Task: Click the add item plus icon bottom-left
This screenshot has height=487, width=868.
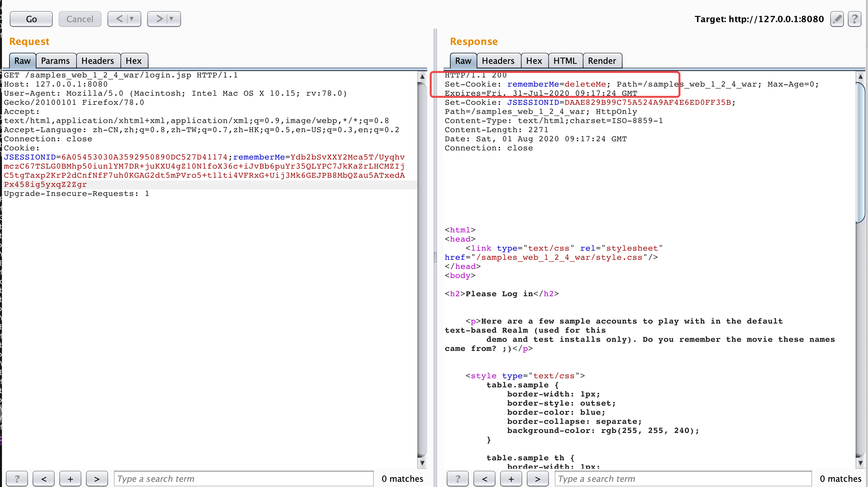Action: (70, 478)
